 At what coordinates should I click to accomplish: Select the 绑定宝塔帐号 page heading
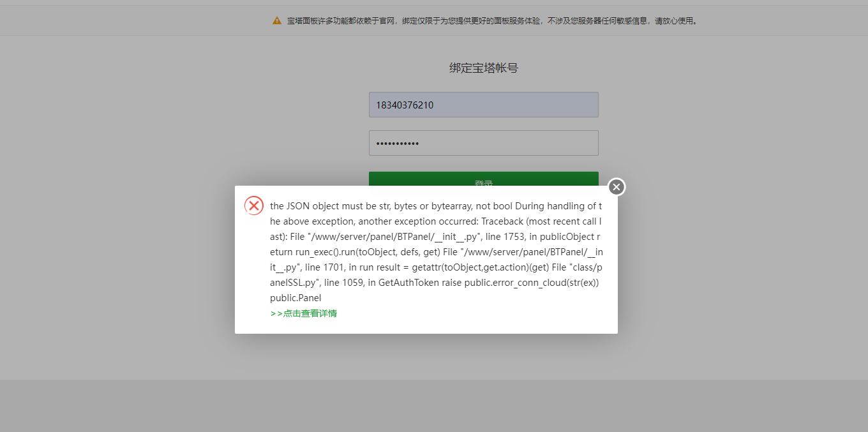point(483,68)
